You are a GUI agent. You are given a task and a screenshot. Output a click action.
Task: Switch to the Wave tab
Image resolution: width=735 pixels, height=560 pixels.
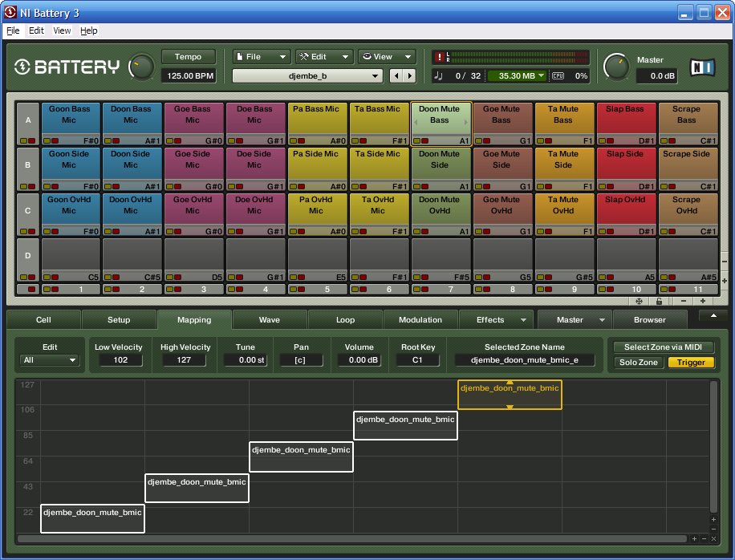270,320
